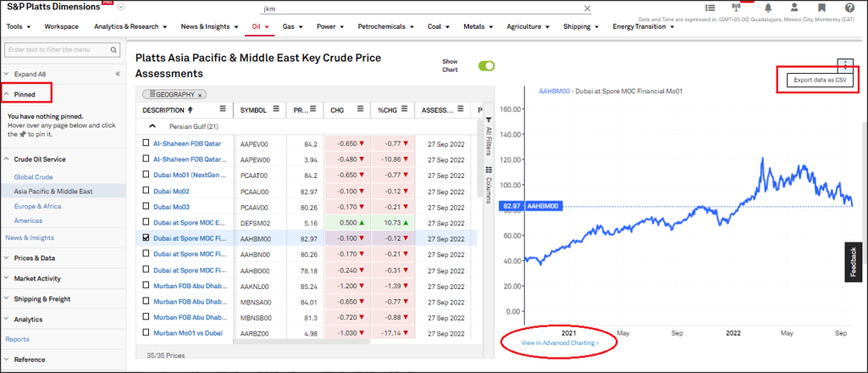Open Europe & Africa page

pyautogui.click(x=37, y=206)
